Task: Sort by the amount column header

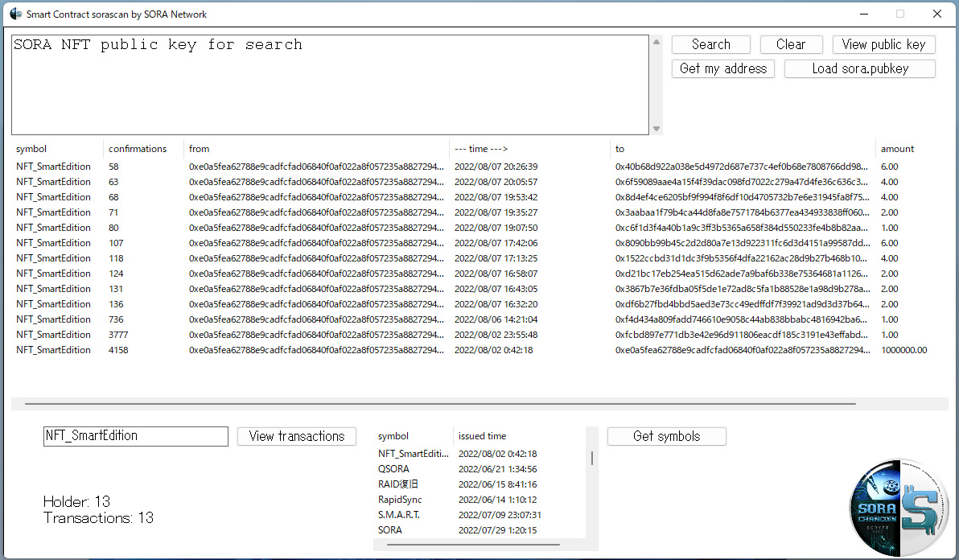Action: (912, 149)
